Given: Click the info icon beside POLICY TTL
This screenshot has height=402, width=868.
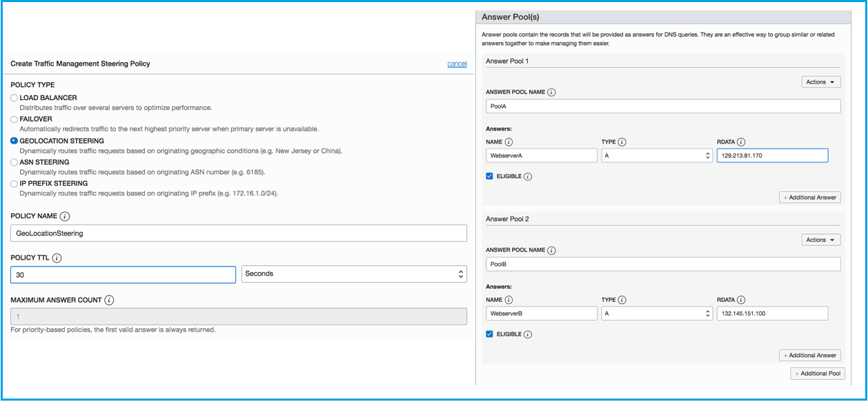Looking at the screenshot, I should click(57, 258).
